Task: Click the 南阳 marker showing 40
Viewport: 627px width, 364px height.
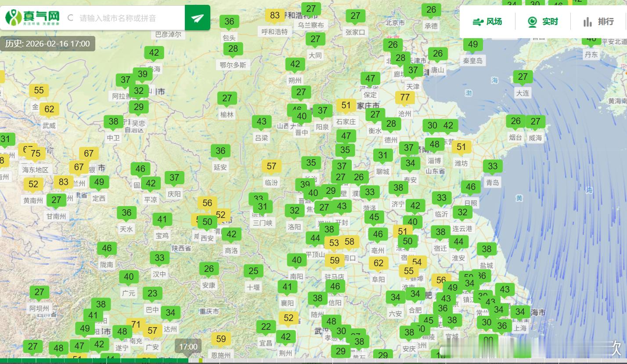Action: [297, 261]
